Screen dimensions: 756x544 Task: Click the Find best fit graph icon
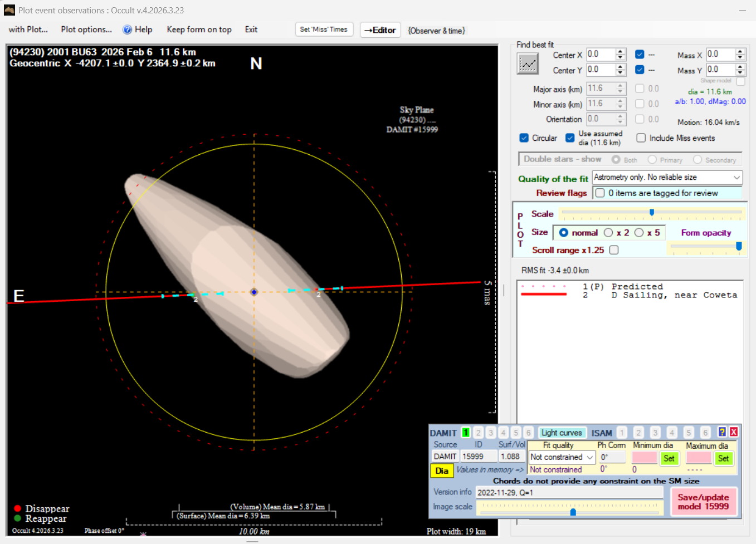528,64
